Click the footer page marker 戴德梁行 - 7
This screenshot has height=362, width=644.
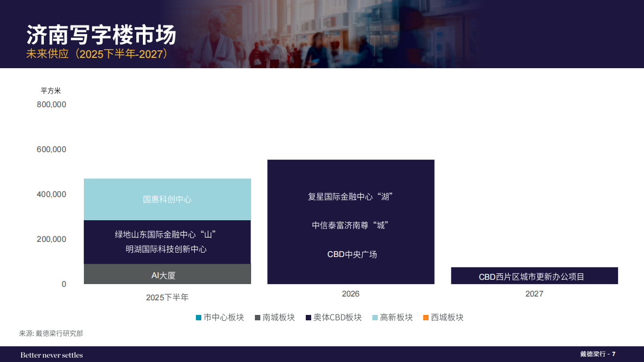(597, 354)
